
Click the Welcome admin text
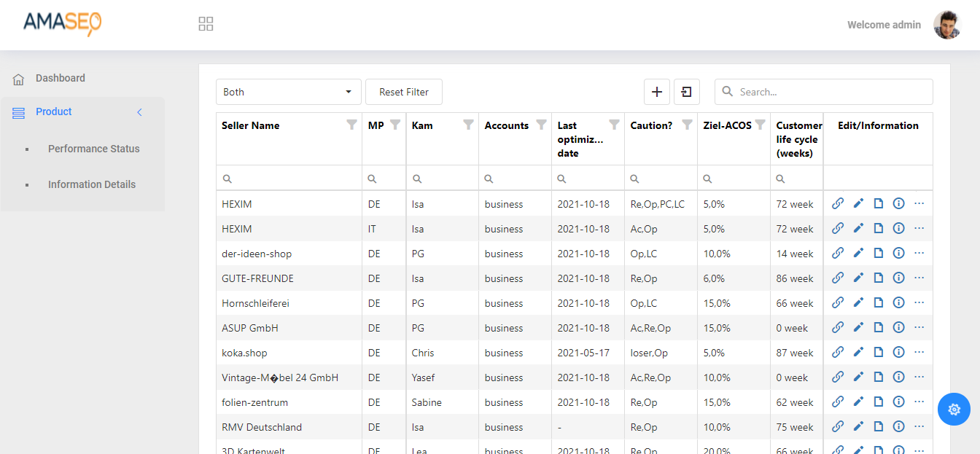point(884,25)
